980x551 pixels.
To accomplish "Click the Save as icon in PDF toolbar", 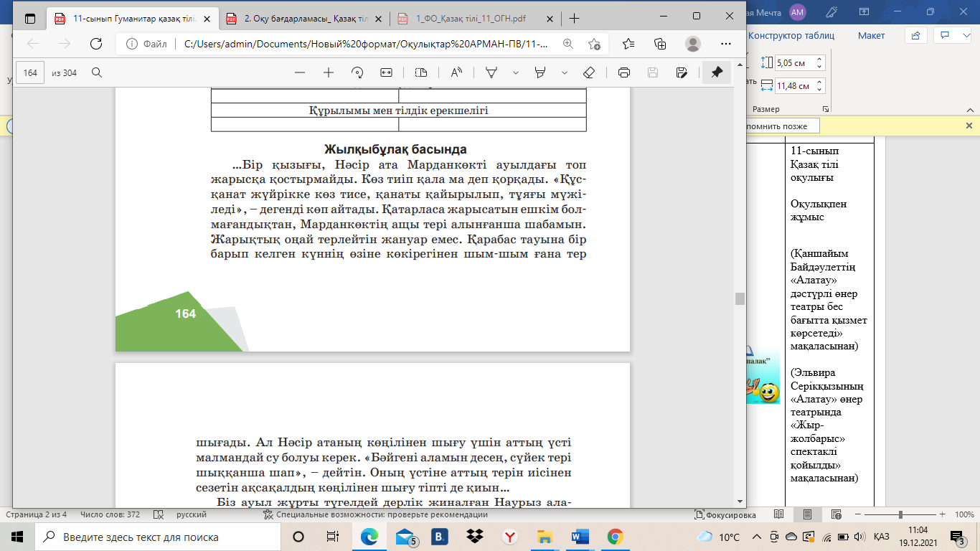I will point(682,72).
